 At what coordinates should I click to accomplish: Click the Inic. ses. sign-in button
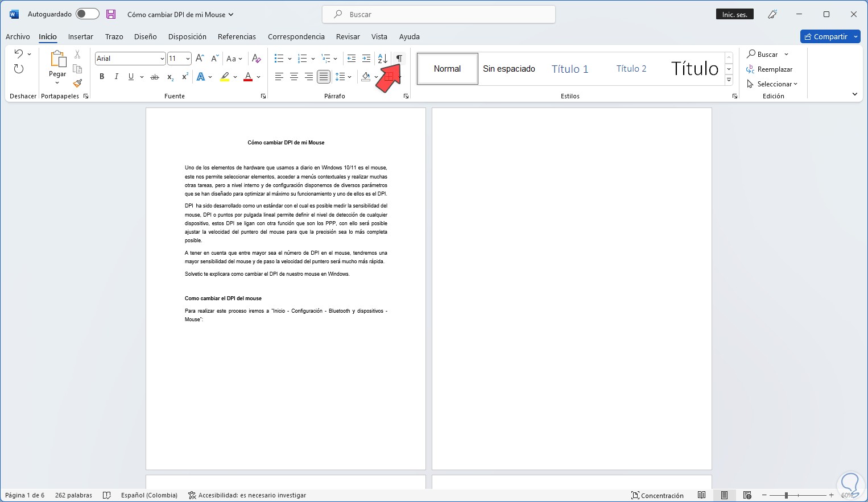(x=735, y=14)
